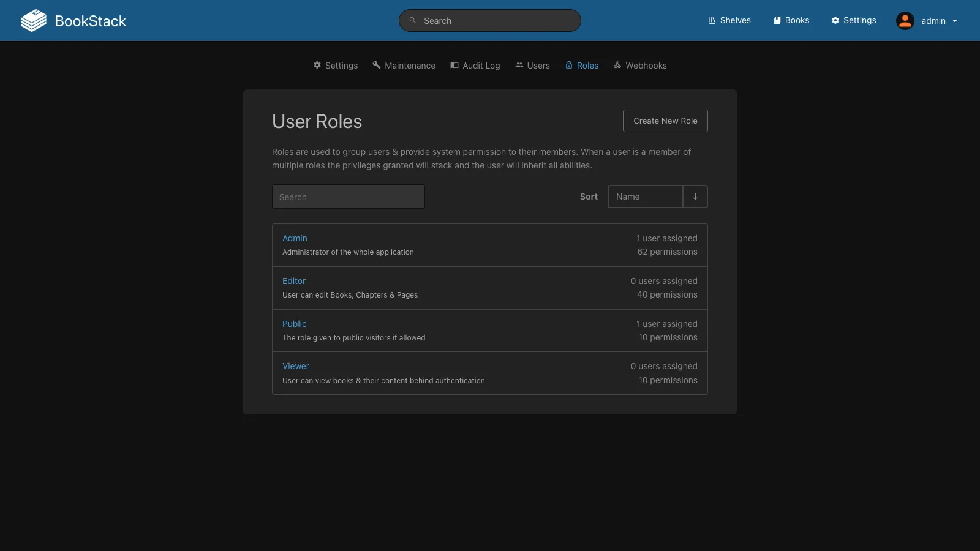
Task: Open the Users tab
Action: click(x=532, y=66)
